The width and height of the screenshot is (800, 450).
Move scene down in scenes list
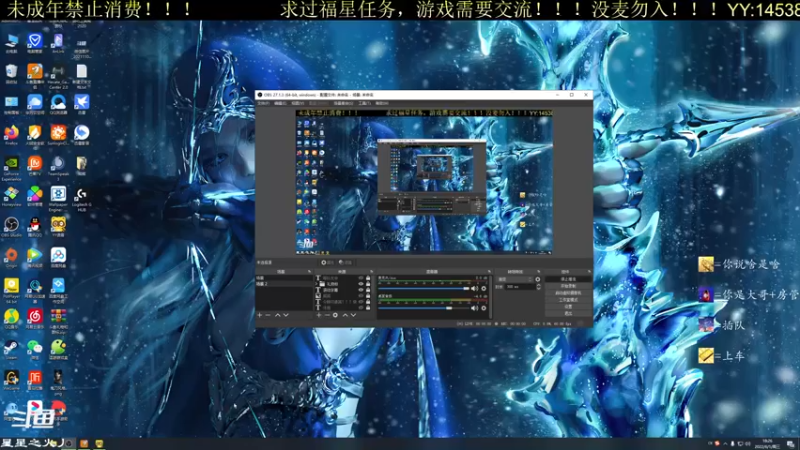286,315
